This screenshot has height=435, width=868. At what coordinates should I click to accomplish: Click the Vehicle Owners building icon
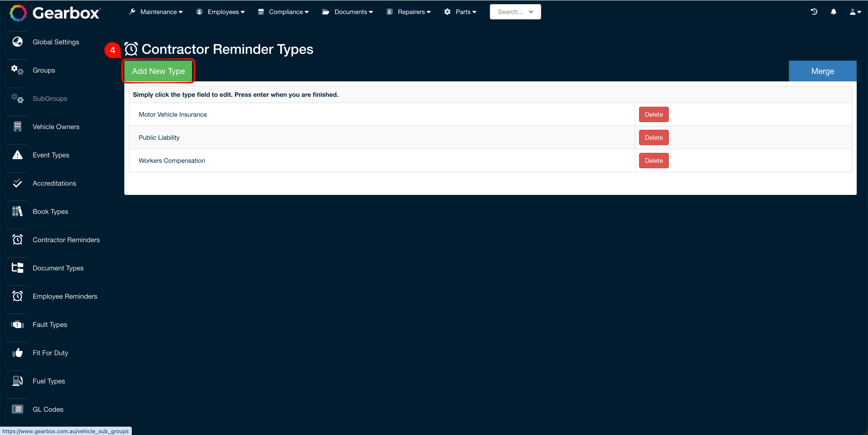tap(18, 127)
